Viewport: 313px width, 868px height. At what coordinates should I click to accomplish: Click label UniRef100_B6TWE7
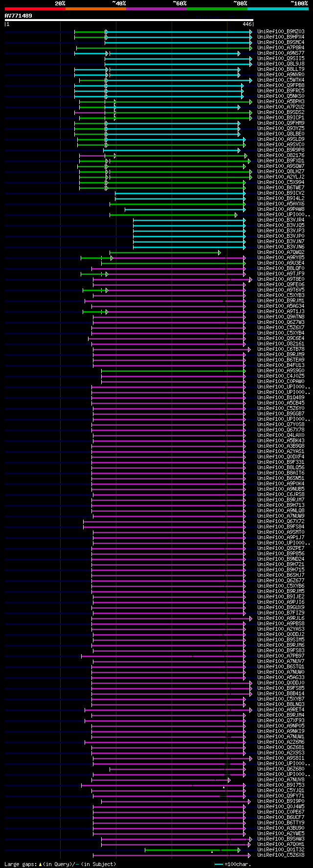281,188
